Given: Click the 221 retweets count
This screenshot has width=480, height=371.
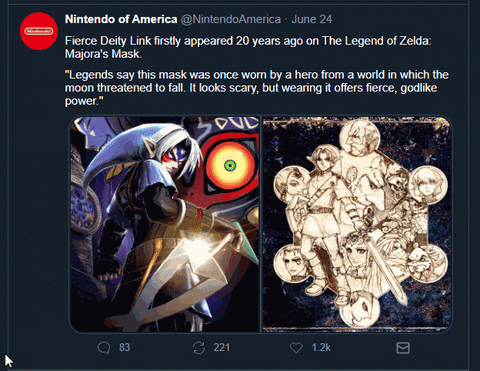Looking at the screenshot, I should tap(222, 347).
